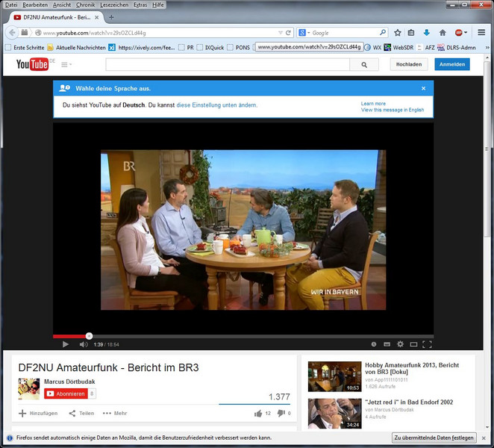Open the WebSDR bookmark
Screen dimensions: 494x448
tap(398, 48)
